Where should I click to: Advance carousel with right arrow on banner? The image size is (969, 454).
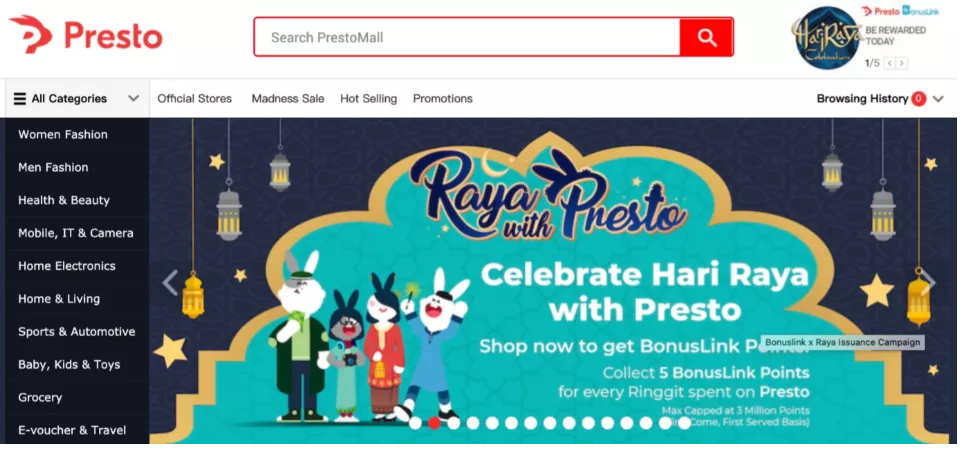tap(928, 283)
